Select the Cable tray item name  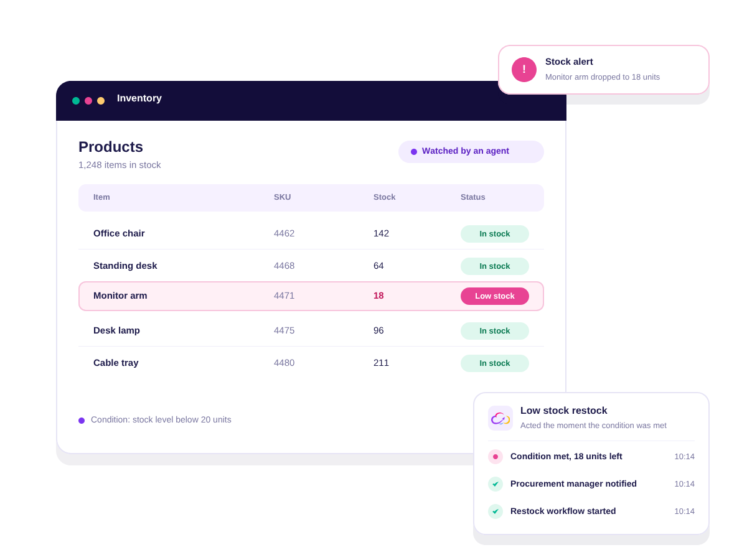(116, 363)
